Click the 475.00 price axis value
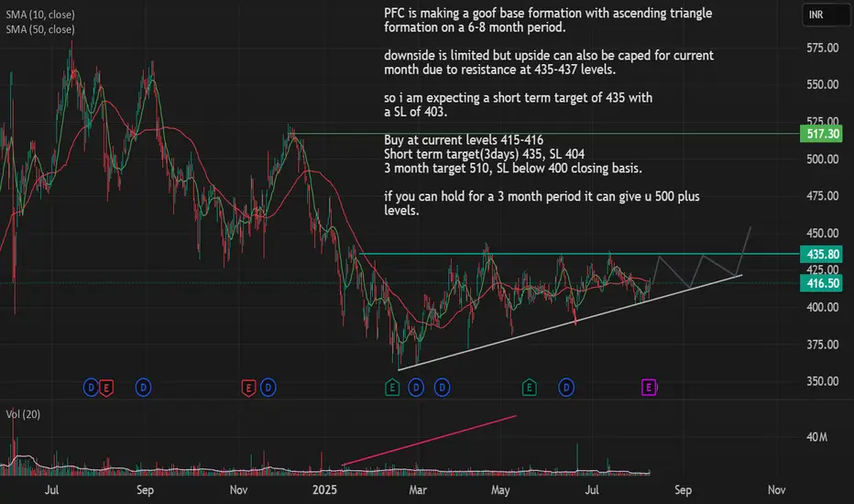Image resolution: width=854 pixels, height=504 pixels. point(823,195)
